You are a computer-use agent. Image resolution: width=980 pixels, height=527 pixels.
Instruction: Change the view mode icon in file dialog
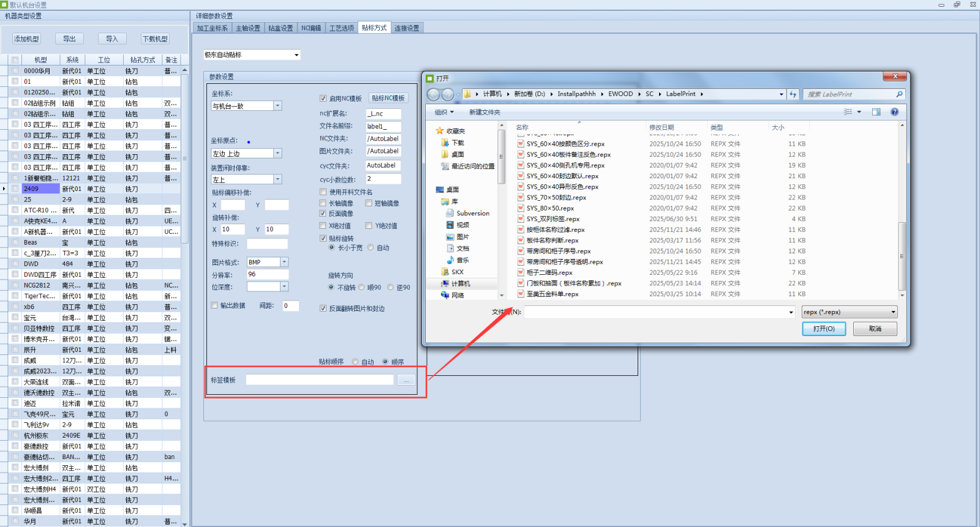pos(848,112)
